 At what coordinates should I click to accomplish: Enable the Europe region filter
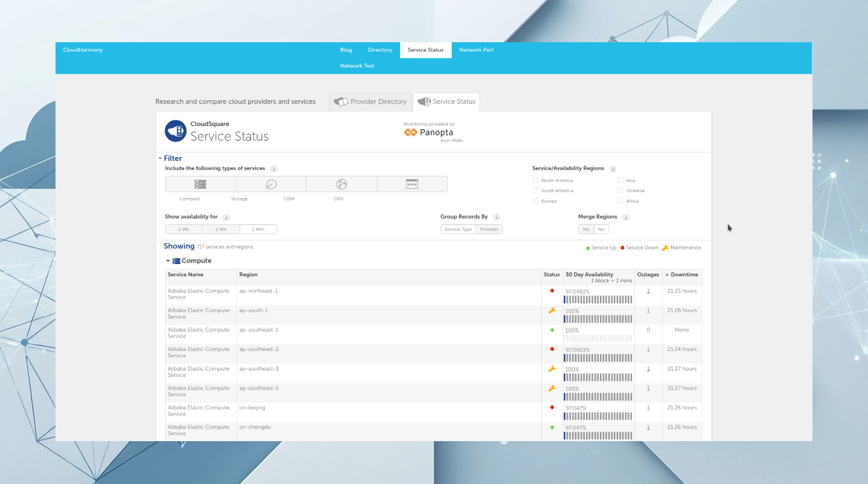pyautogui.click(x=534, y=200)
